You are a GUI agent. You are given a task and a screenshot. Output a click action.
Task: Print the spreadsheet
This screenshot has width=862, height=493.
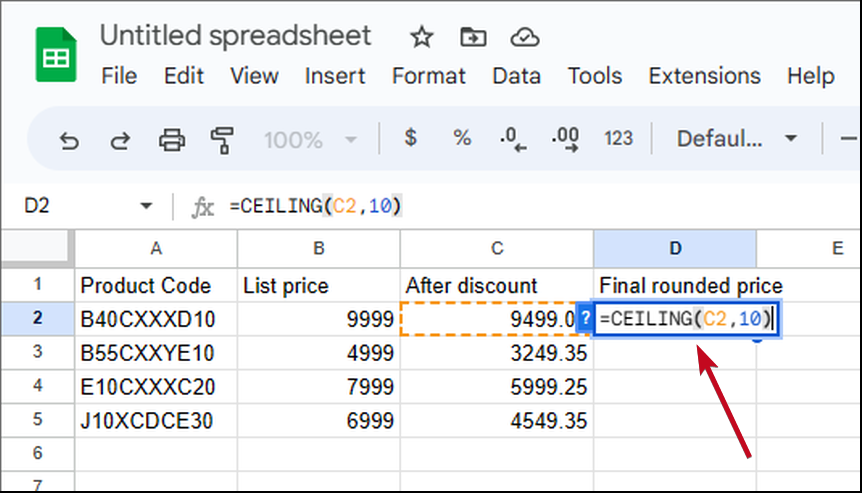click(172, 140)
